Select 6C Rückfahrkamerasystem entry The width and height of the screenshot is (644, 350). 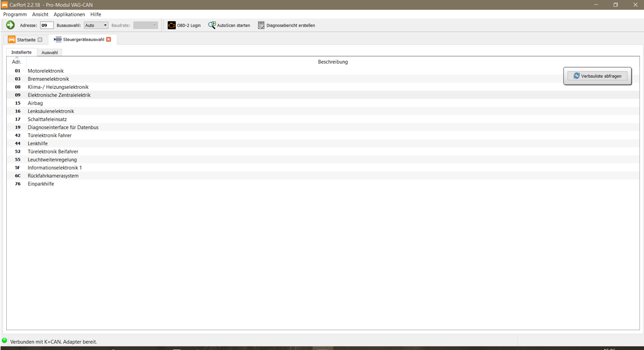pyautogui.click(x=323, y=176)
